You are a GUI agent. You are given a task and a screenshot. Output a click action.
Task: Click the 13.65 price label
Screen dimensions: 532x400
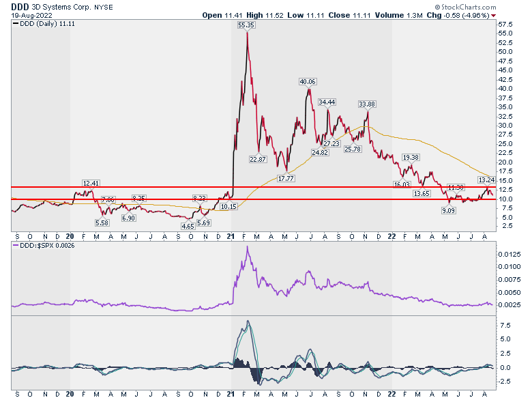tap(422, 194)
